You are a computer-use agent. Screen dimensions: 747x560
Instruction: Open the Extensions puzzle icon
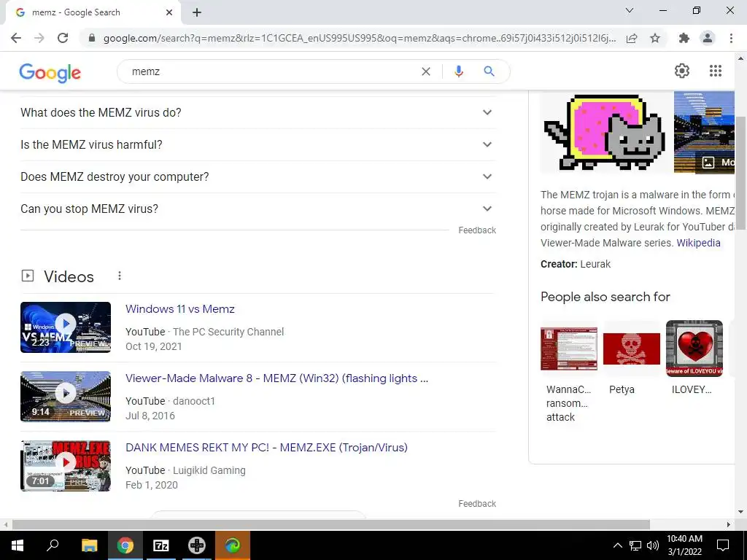[x=684, y=38]
